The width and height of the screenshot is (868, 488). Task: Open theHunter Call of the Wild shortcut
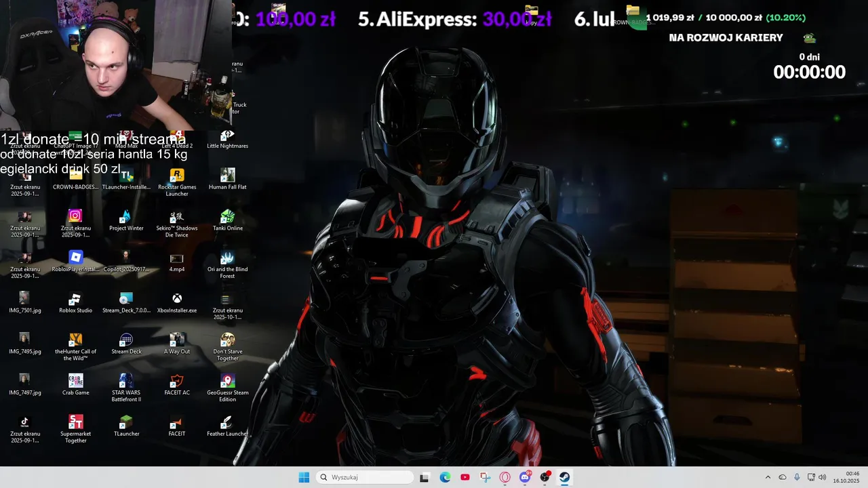pyautogui.click(x=75, y=347)
